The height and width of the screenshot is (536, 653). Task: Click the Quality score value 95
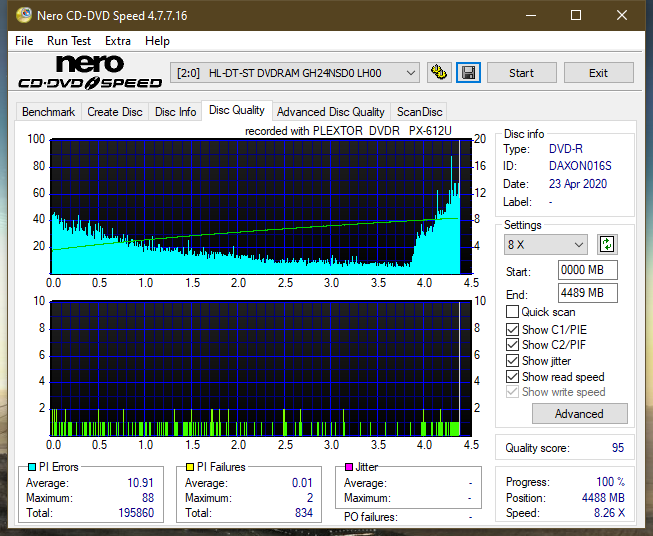(x=618, y=448)
